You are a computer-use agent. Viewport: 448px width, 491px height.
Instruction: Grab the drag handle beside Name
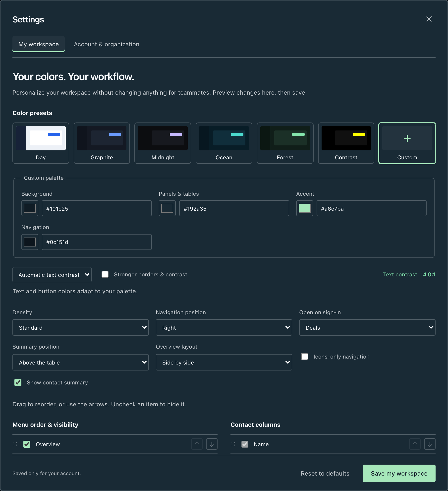pyautogui.click(x=233, y=444)
